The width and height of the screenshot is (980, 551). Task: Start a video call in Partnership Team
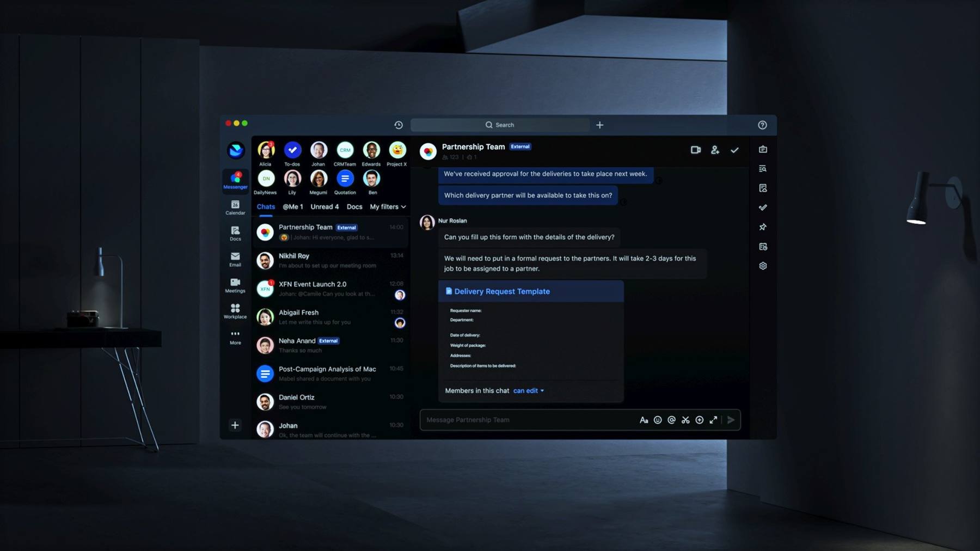(x=695, y=150)
